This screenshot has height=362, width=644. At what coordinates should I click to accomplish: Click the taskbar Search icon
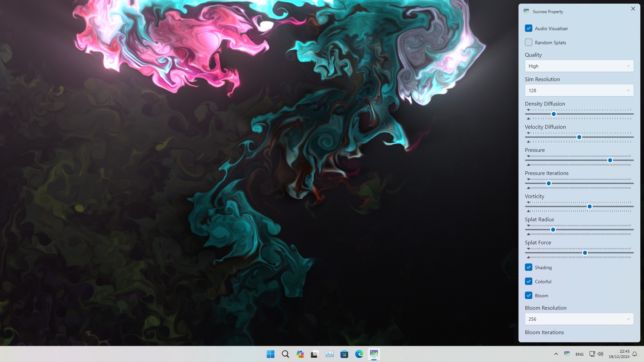[285, 354]
